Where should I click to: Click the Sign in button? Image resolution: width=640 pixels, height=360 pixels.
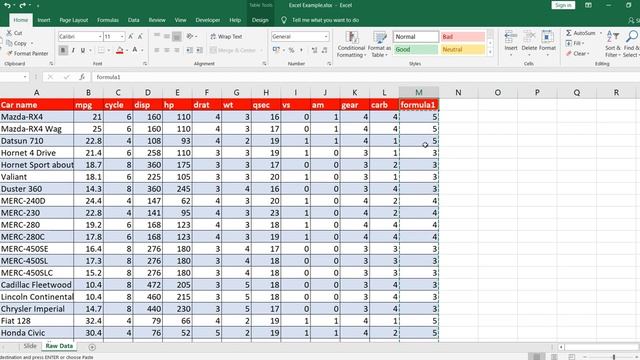pos(563,5)
